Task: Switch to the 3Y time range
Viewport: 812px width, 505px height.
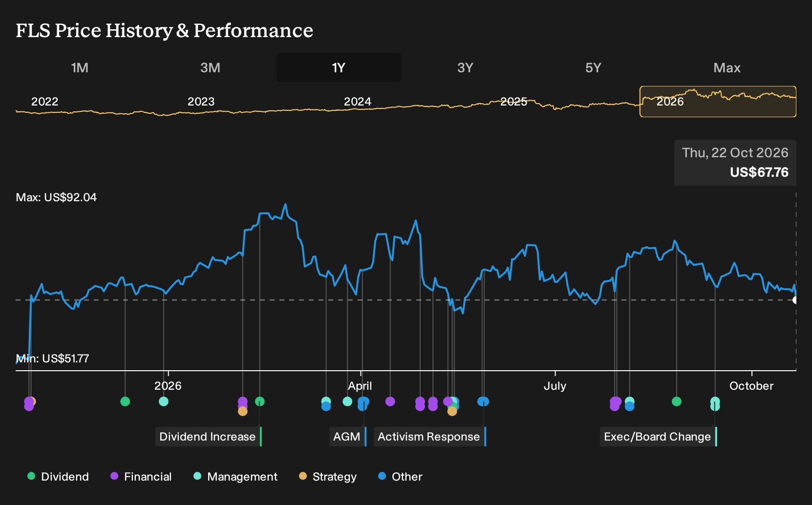Action: [465, 67]
